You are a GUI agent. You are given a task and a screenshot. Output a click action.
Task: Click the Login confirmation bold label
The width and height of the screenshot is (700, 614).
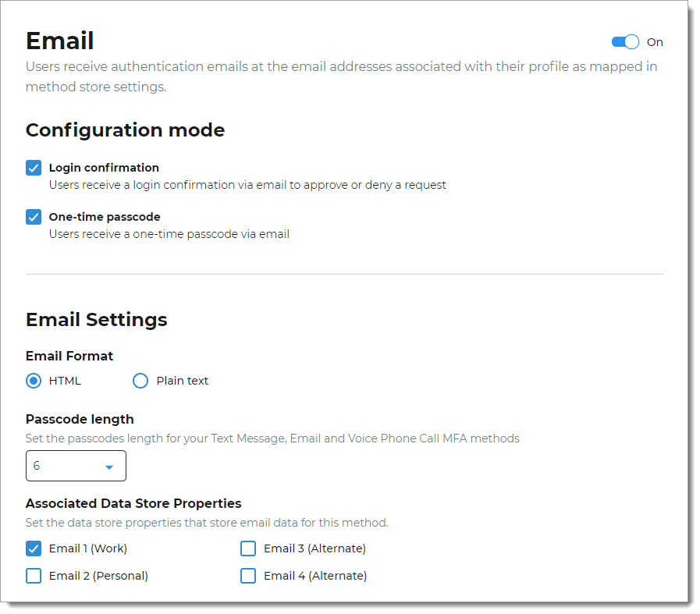[104, 167]
